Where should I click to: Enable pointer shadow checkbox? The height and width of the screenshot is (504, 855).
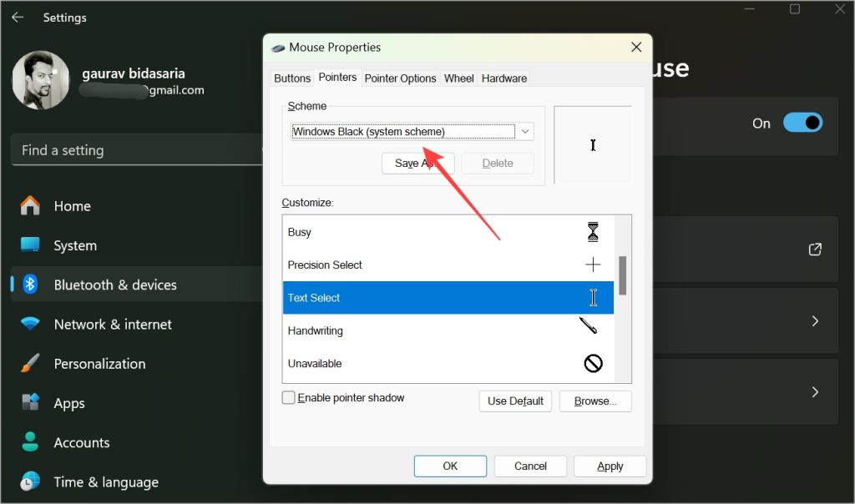(x=288, y=397)
